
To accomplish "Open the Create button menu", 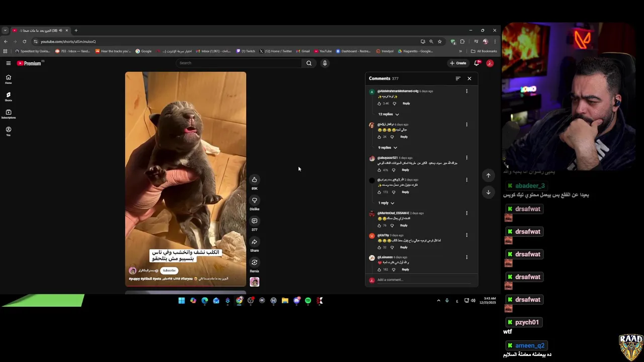I will pos(458,63).
